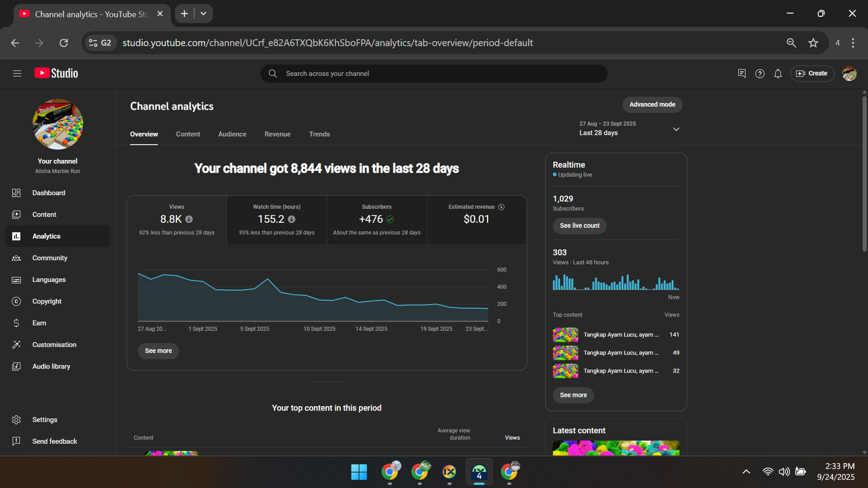Open the help question mark icon
Viewport: 868px width, 488px height.
759,74
